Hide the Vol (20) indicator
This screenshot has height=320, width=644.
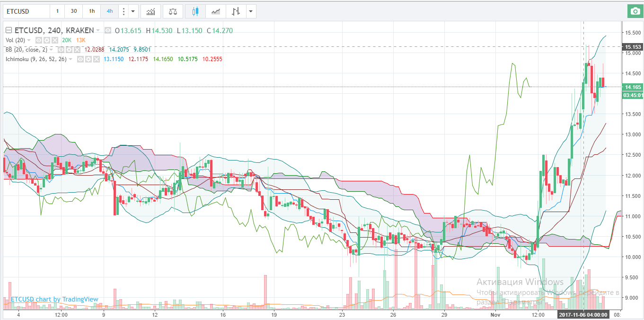pos(39,40)
